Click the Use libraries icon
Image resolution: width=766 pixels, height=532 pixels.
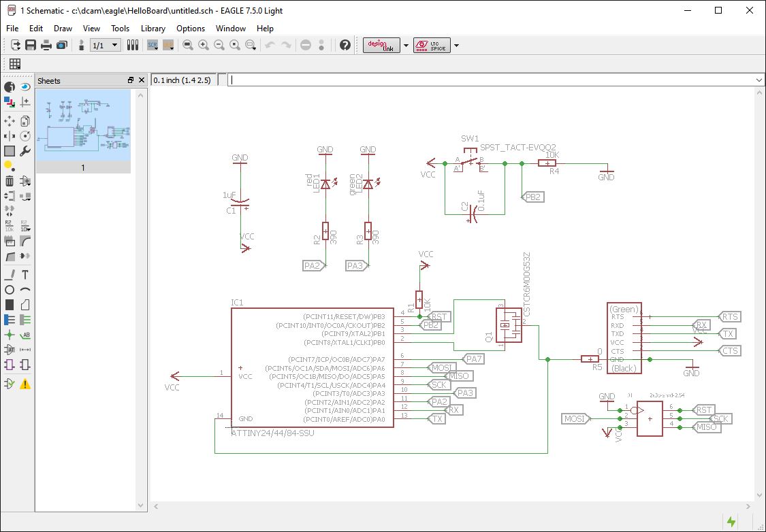point(132,46)
